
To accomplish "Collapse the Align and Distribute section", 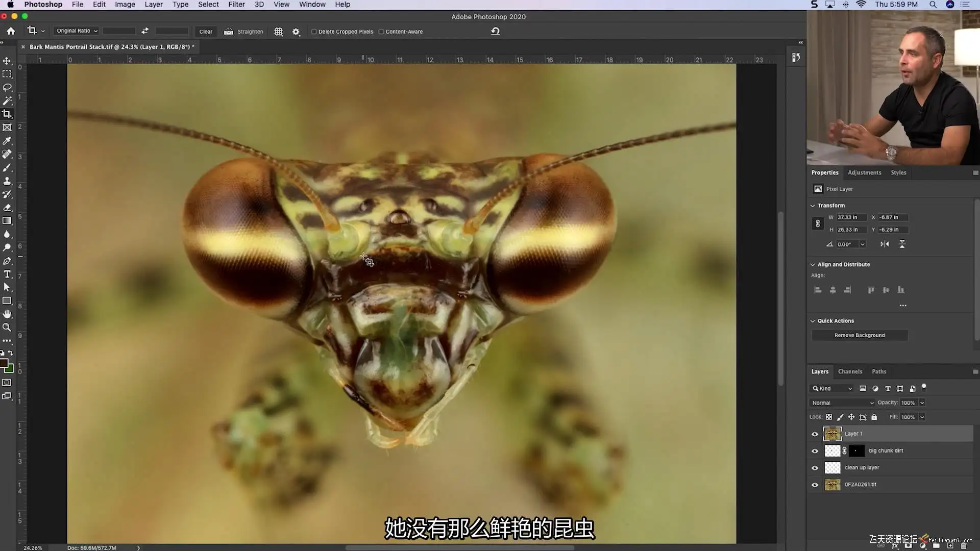I will (813, 264).
